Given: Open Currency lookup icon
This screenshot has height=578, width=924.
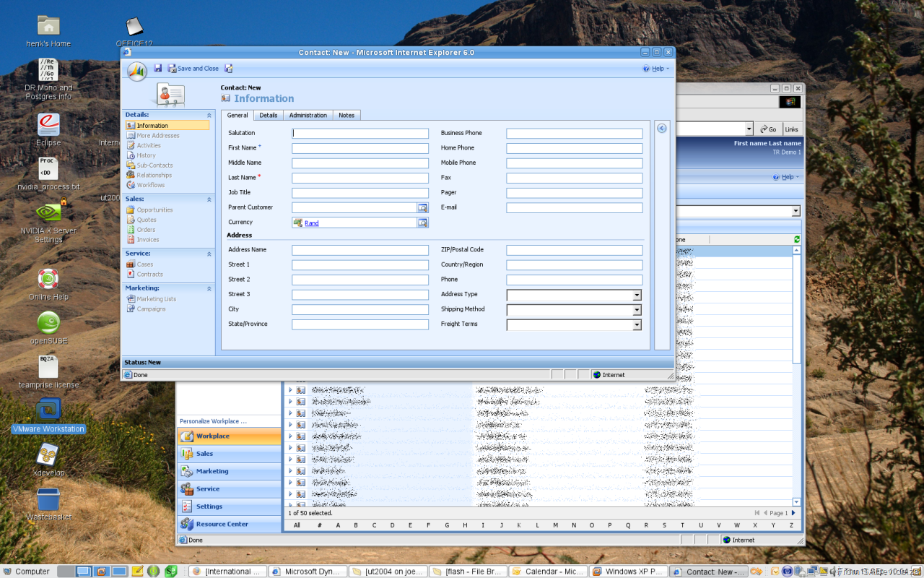Looking at the screenshot, I should coord(423,223).
